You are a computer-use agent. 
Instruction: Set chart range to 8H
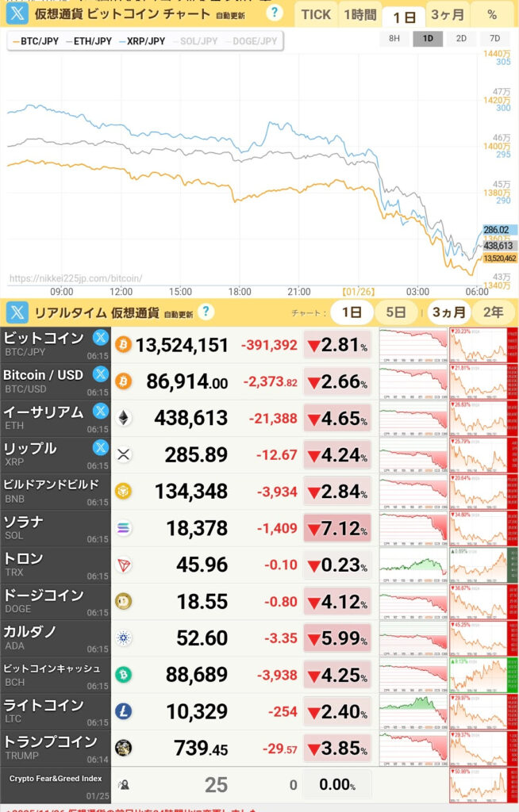coord(394,38)
